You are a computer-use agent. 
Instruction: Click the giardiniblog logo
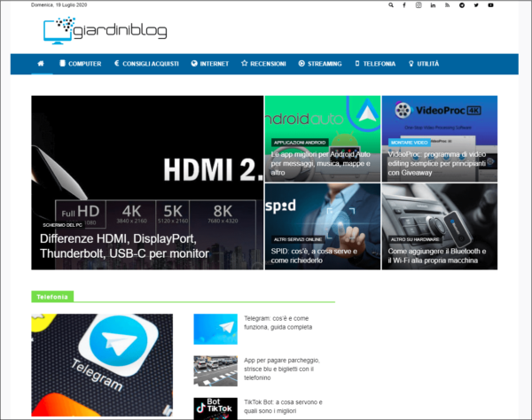coord(105,30)
